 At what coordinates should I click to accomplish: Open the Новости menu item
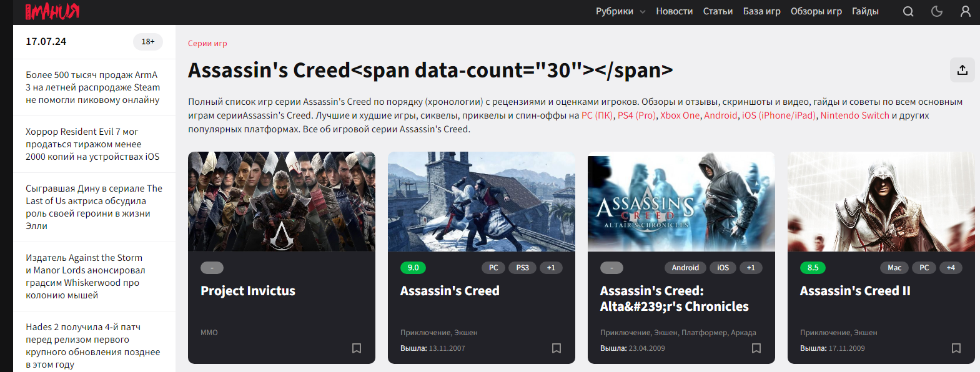click(675, 11)
